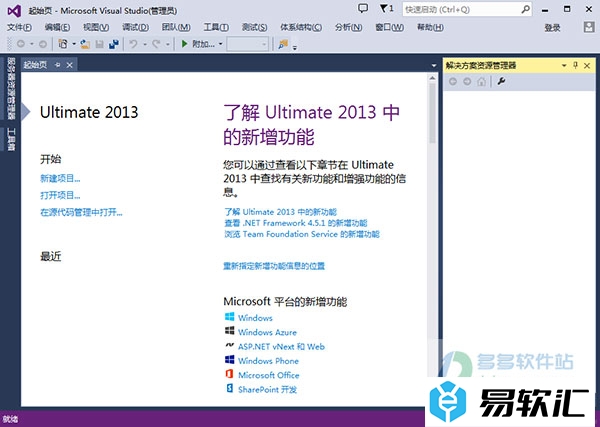This screenshot has height=427, width=600.
Task: Expand the 服务器资源管理器 side tab
Action: tap(11, 88)
